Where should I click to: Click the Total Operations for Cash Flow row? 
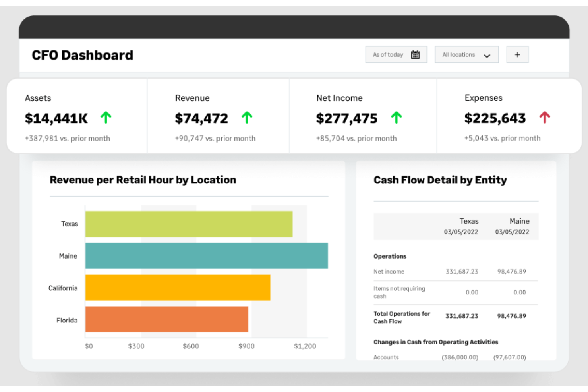point(402,317)
